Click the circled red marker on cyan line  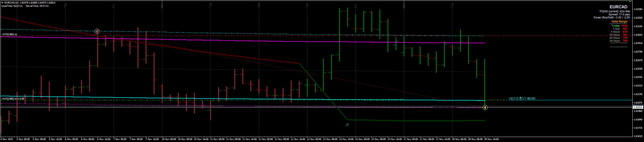tap(97, 31)
